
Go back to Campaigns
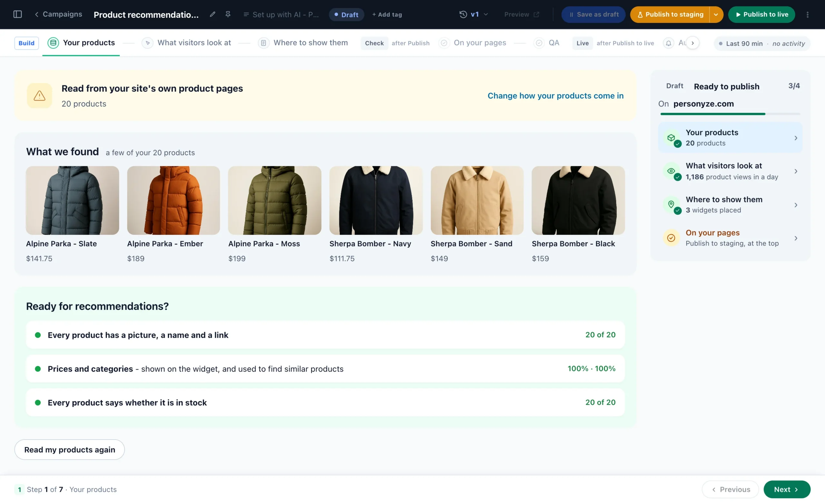[58, 15]
